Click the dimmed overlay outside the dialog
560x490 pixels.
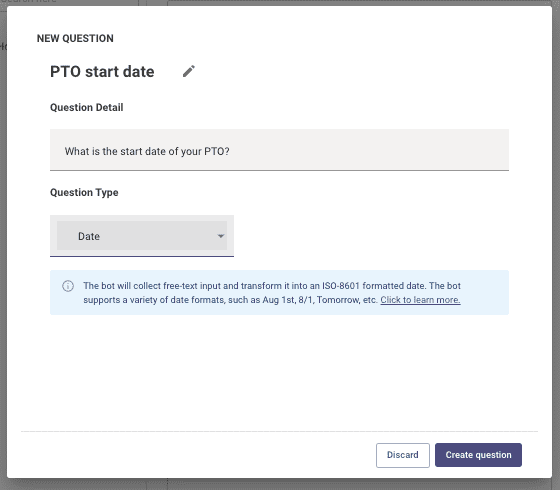click(x=3, y=250)
